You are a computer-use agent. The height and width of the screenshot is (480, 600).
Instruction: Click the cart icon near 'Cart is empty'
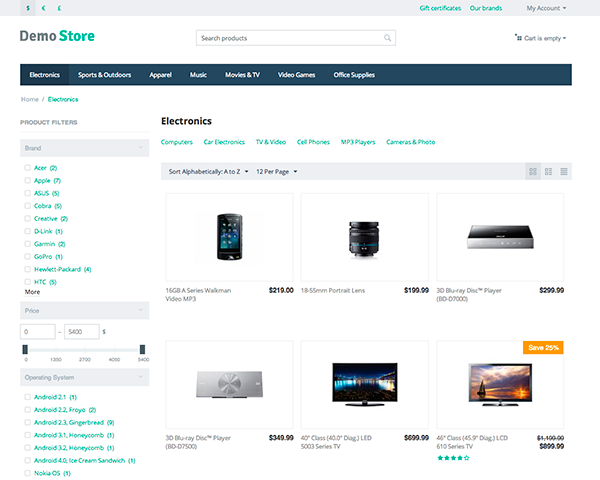tap(518, 38)
